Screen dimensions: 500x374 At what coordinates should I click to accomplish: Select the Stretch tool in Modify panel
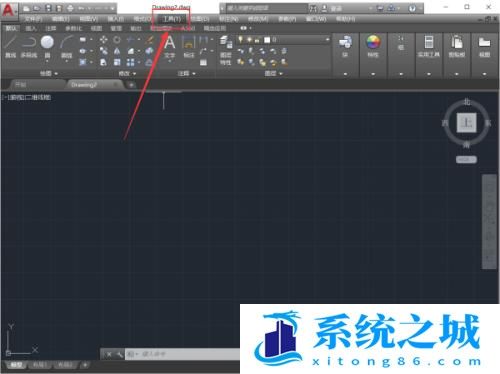pos(104,62)
